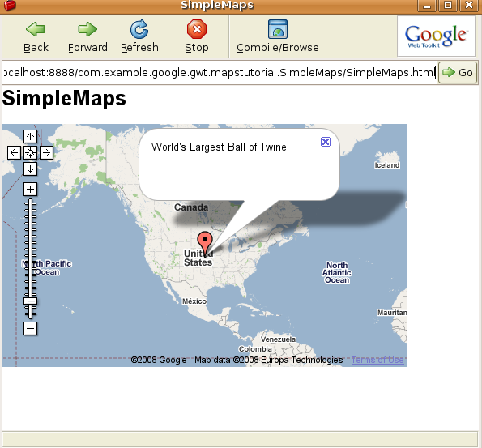482x448 pixels.
Task: Stop loading with the red Stop icon
Action: pyautogui.click(x=197, y=37)
